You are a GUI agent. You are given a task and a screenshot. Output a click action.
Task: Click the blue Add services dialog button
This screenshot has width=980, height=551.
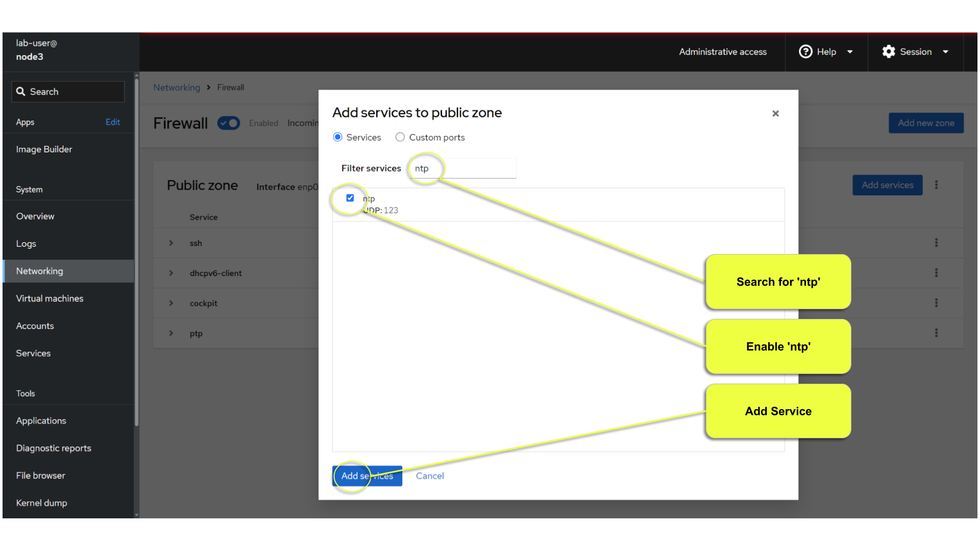click(367, 476)
